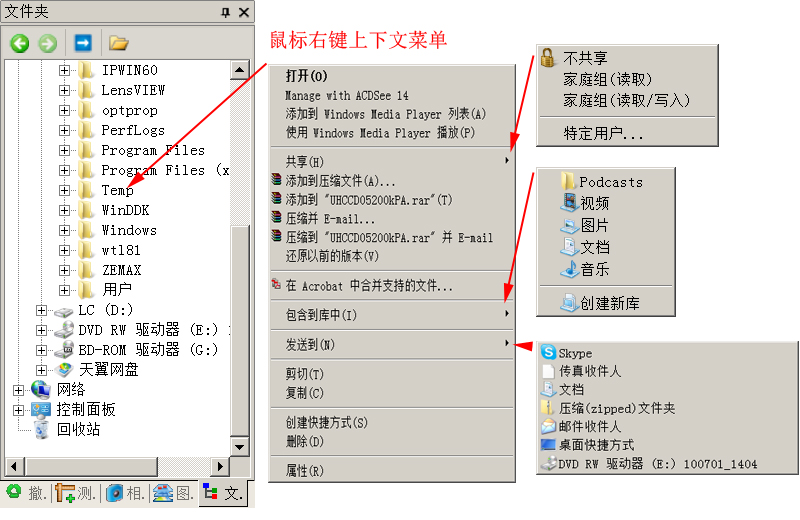800x520 pixels.
Task: Switch to the 相. tab
Action: tap(125, 493)
